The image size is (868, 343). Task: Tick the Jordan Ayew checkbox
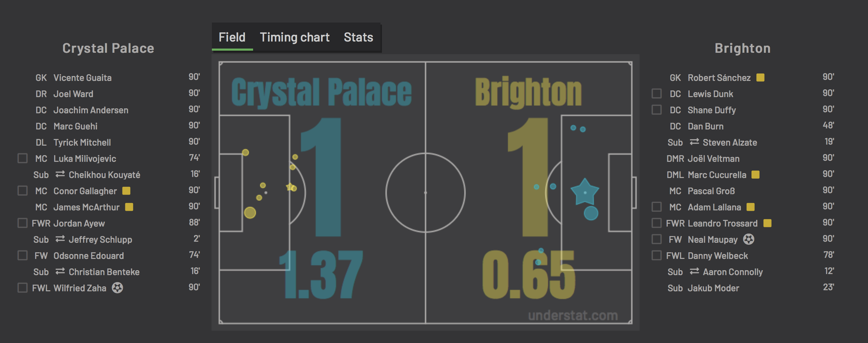click(x=23, y=223)
